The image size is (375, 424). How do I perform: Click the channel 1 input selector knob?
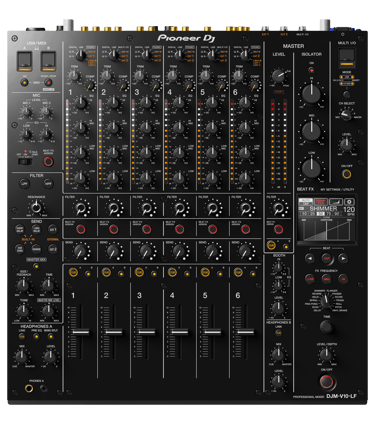pyautogui.click(x=81, y=55)
